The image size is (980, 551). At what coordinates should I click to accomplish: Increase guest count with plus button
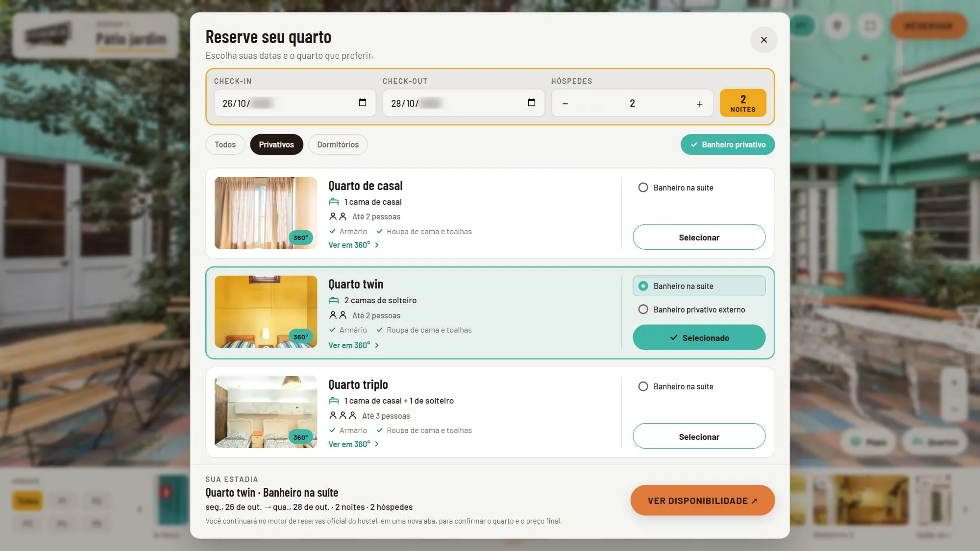click(700, 103)
